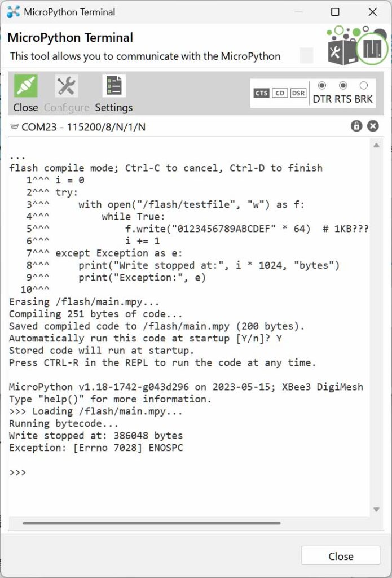Viewport: 392px width, 578px height.
Task: Enable the BRK radio button
Action: 364,86
